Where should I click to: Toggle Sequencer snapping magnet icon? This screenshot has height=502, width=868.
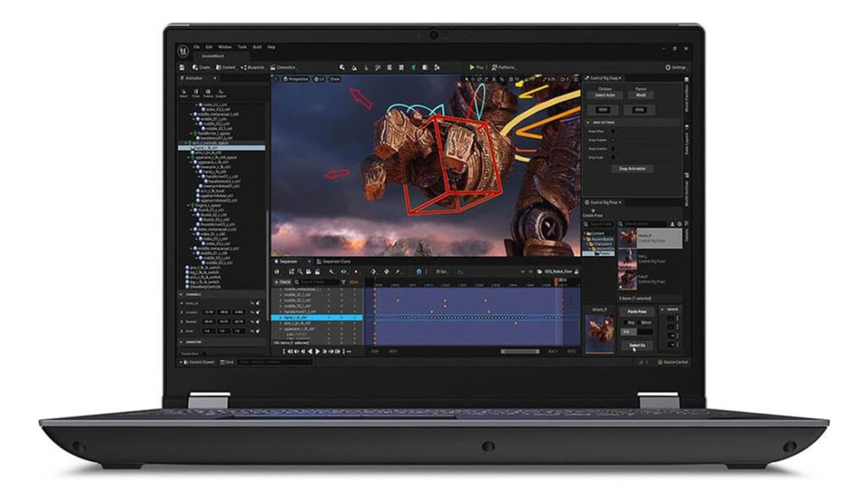pos(419,271)
